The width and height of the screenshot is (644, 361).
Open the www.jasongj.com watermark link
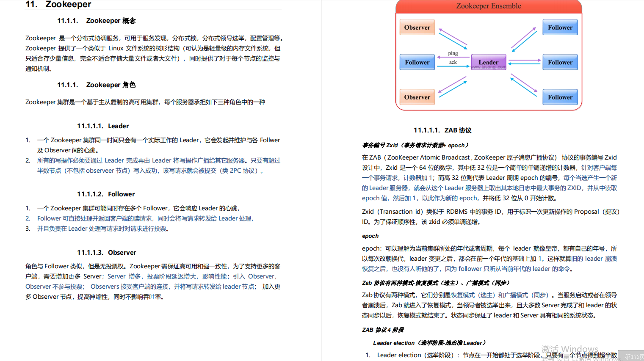(488, 67)
